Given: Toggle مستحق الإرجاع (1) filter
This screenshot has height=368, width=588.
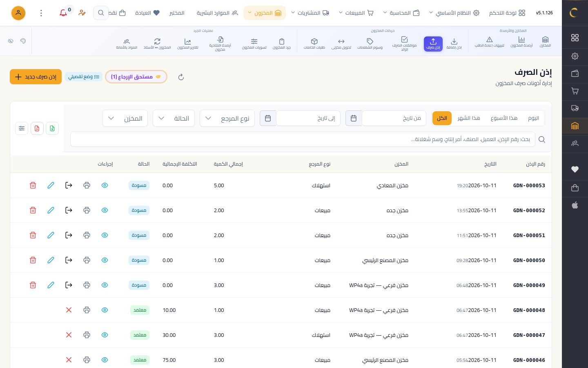Looking at the screenshot, I should tap(136, 76).
